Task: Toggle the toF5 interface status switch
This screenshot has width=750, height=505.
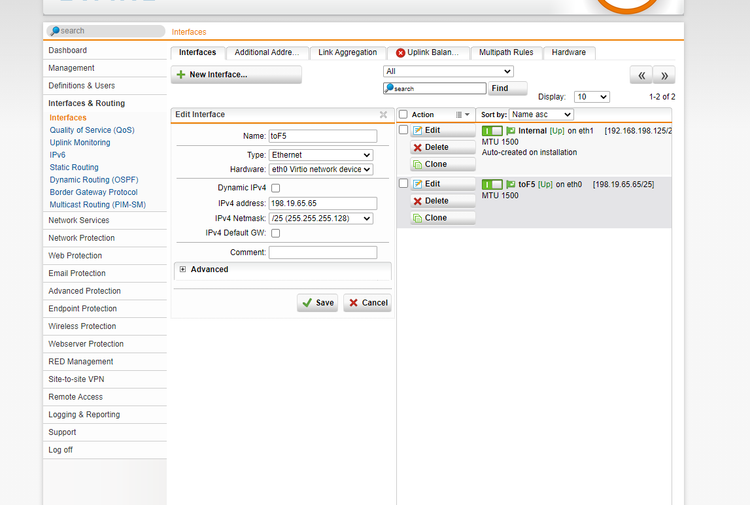Action: pyautogui.click(x=492, y=184)
